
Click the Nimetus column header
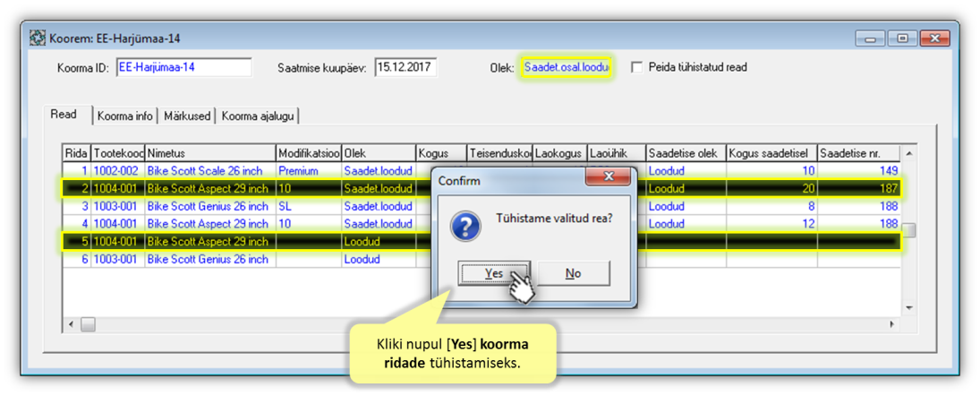210,153
